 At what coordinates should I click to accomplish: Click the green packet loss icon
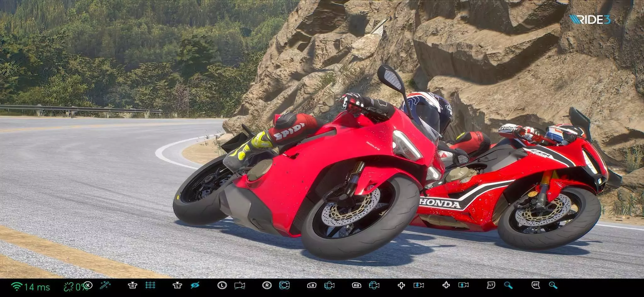pos(68,286)
